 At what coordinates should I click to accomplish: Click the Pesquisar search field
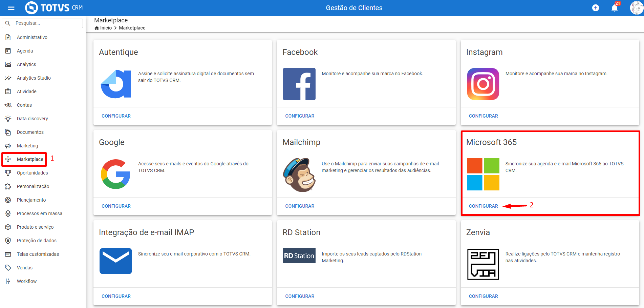42,23
